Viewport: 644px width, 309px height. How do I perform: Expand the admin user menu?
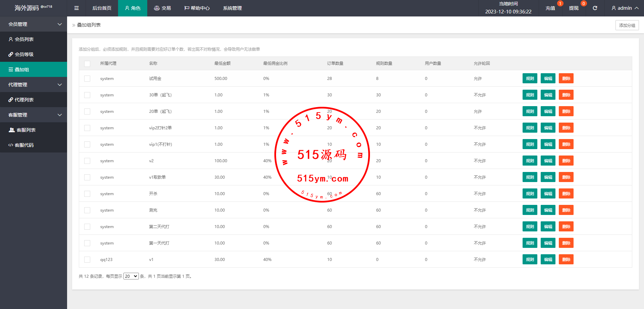click(625, 8)
